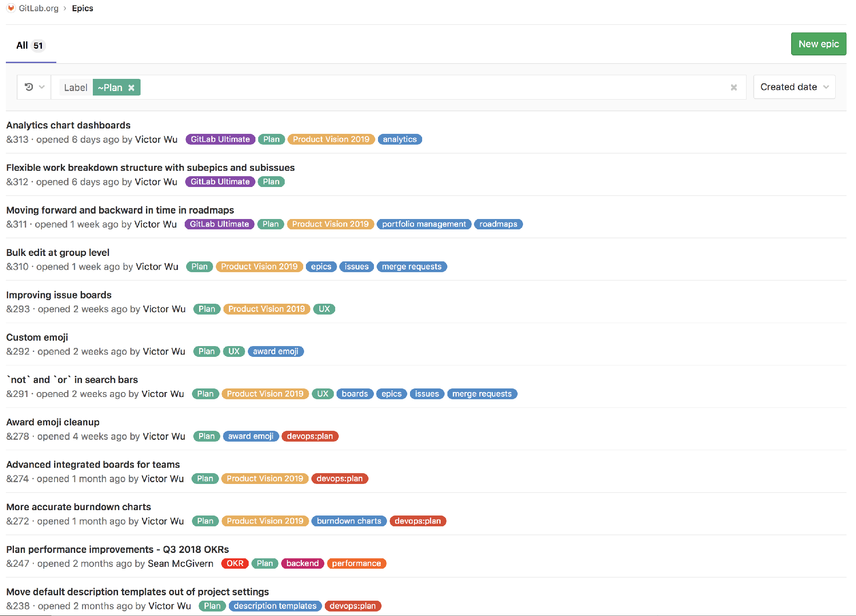
Task: Expand the Created date sort dropdown
Action: pyautogui.click(x=794, y=87)
